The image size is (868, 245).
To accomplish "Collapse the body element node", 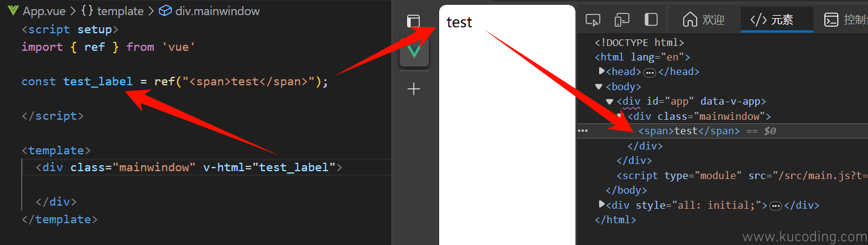I will click(598, 87).
